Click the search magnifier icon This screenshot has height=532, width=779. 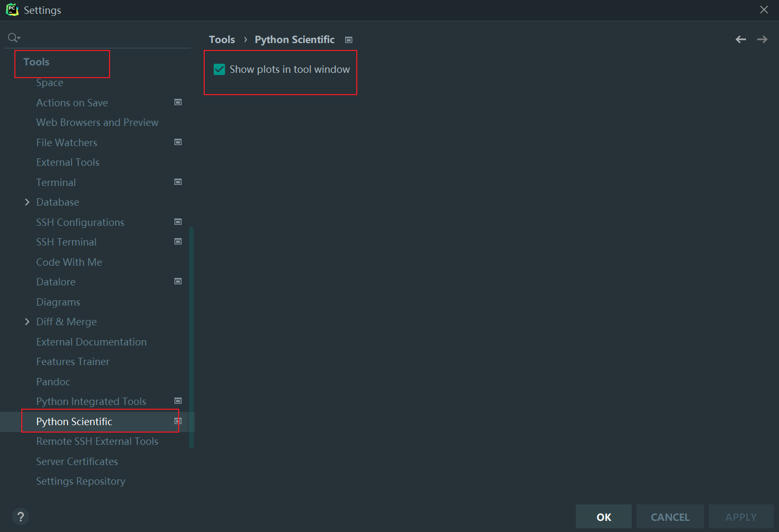pyautogui.click(x=11, y=37)
